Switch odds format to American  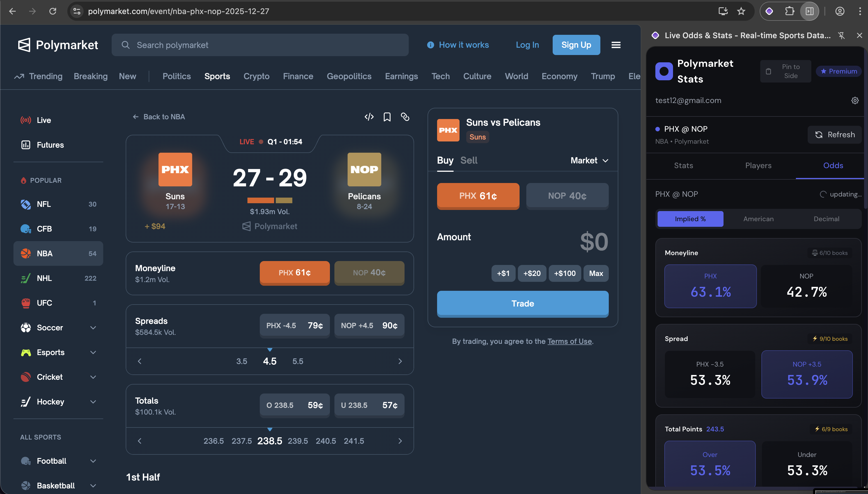(758, 219)
